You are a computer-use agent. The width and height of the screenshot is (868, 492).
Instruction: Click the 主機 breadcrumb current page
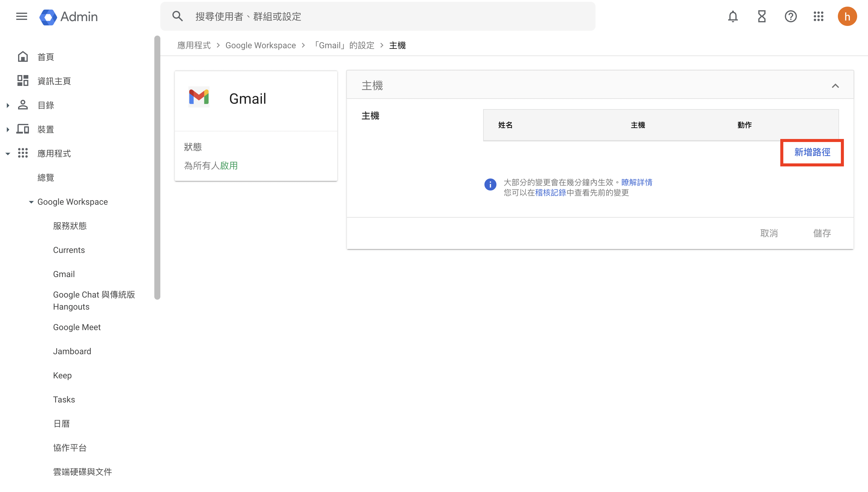(397, 45)
